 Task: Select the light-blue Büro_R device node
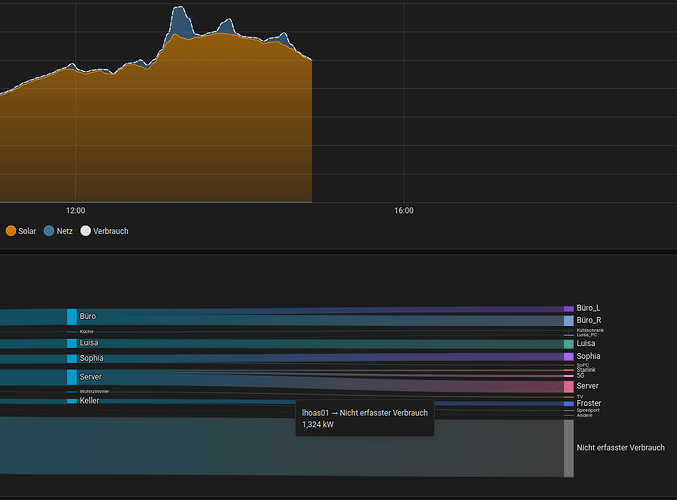569,320
